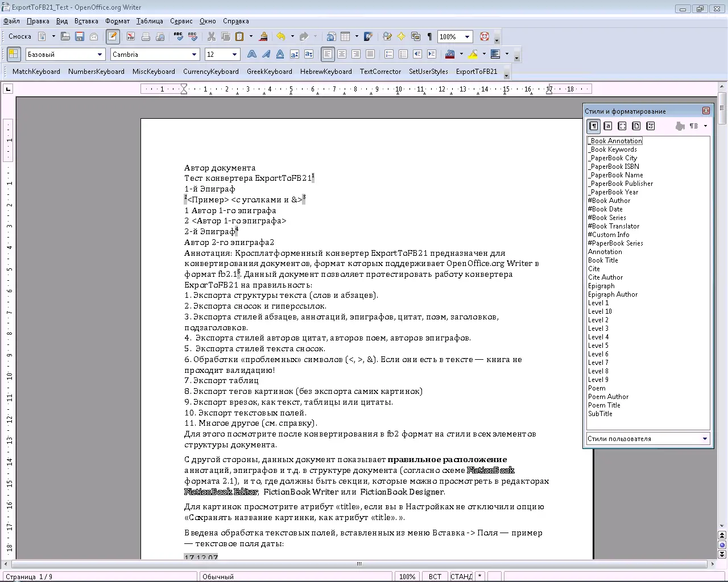The width and height of the screenshot is (728, 582).
Task: Paste from clipboard icon
Action: pos(239,36)
